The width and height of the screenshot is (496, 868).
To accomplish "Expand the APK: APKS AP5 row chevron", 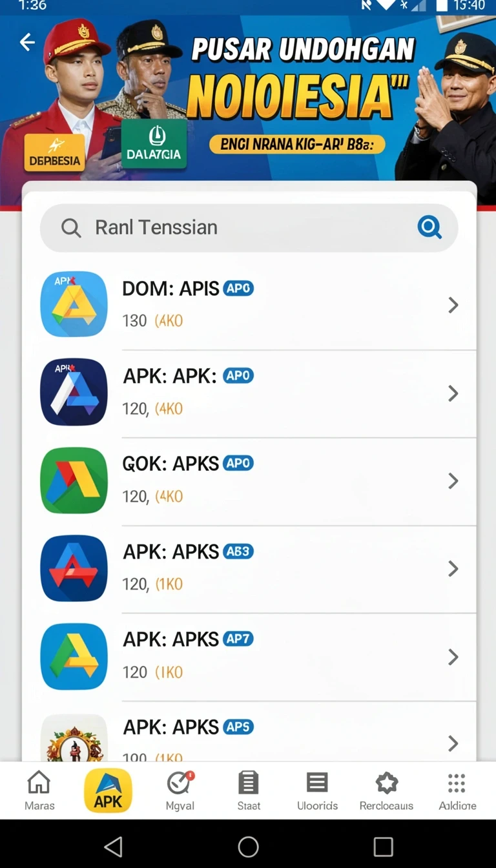I will click(453, 743).
